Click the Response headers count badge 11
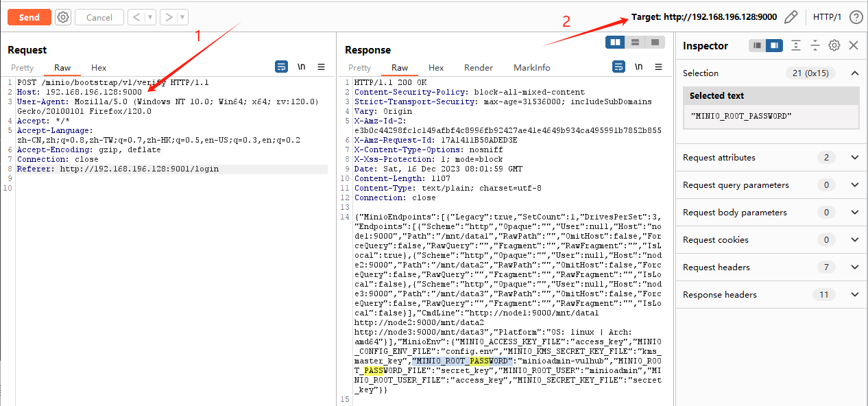This screenshot has width=868, height=406. [824, 295]
